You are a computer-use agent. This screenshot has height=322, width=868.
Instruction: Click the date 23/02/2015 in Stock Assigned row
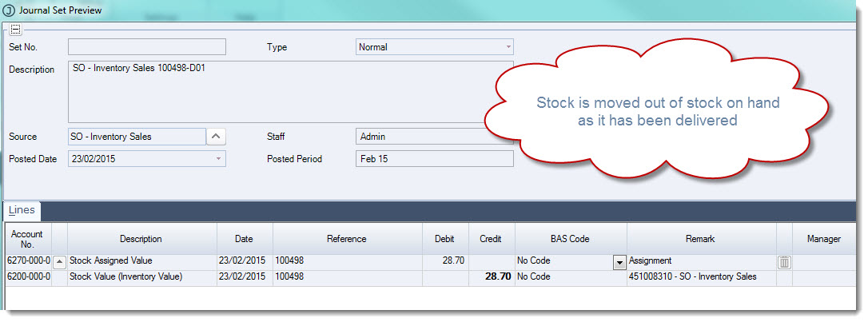click(244, 260)
